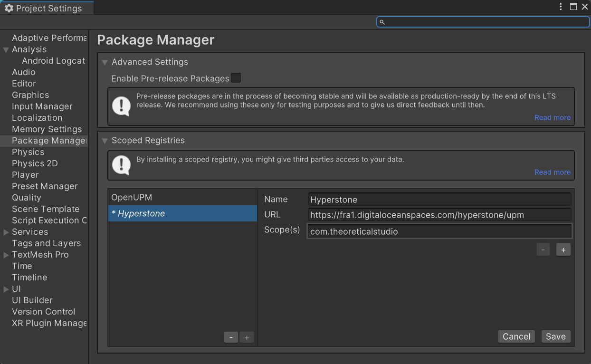The image size is (591, 364).
Task: Edit the com.theoreticalstudio scope field
Action: [x=439, y=231]
